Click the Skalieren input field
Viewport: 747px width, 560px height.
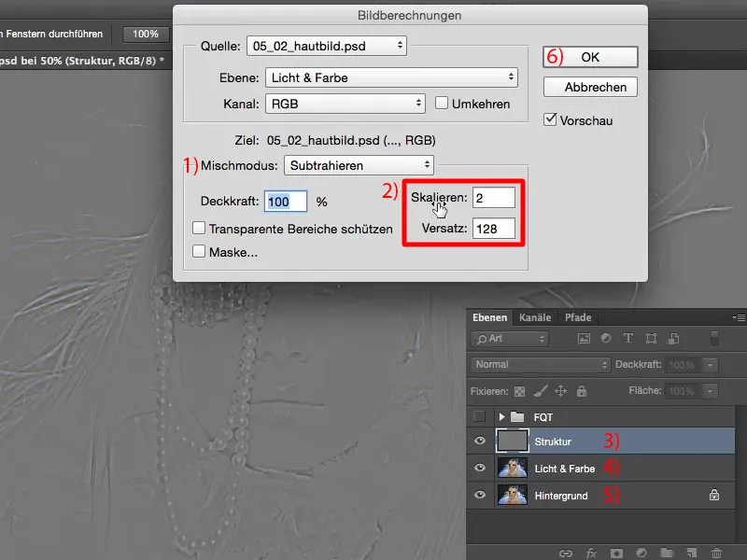pyautogui.click(x=494, y=198)
